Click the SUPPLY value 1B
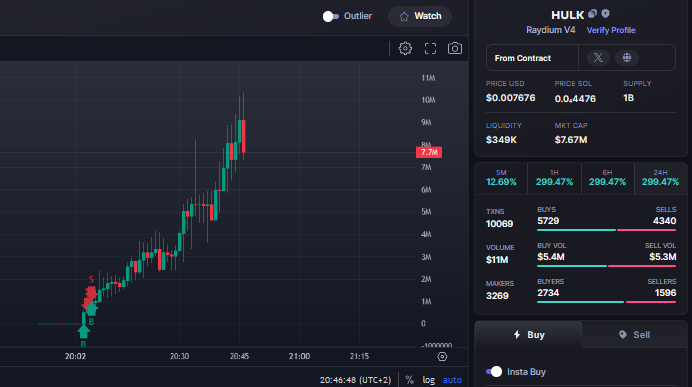This screenshot has height=387, width=692. coord(628,98)
